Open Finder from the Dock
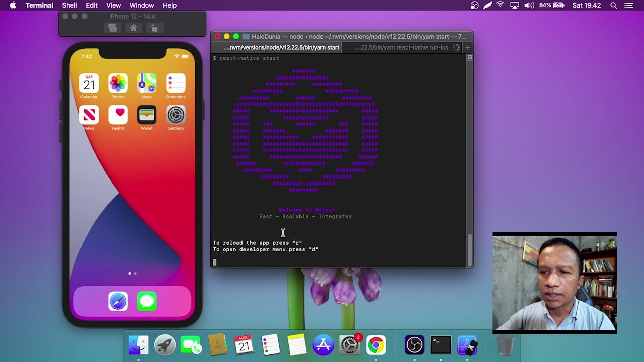Image resolution: width=644 pixels, height=362 pixels. [138, 345]
